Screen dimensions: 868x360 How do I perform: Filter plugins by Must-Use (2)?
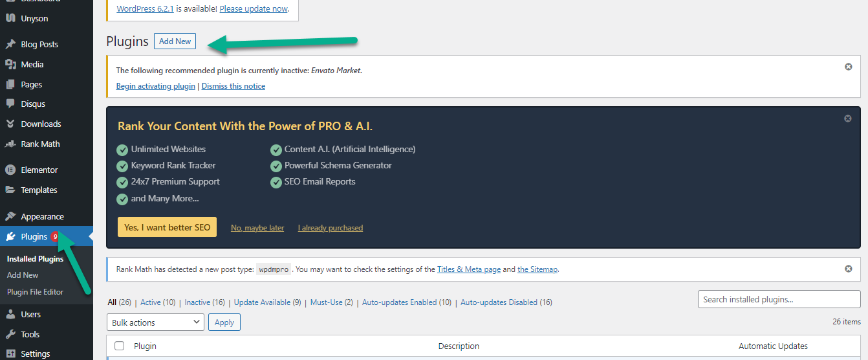[332, 302]
